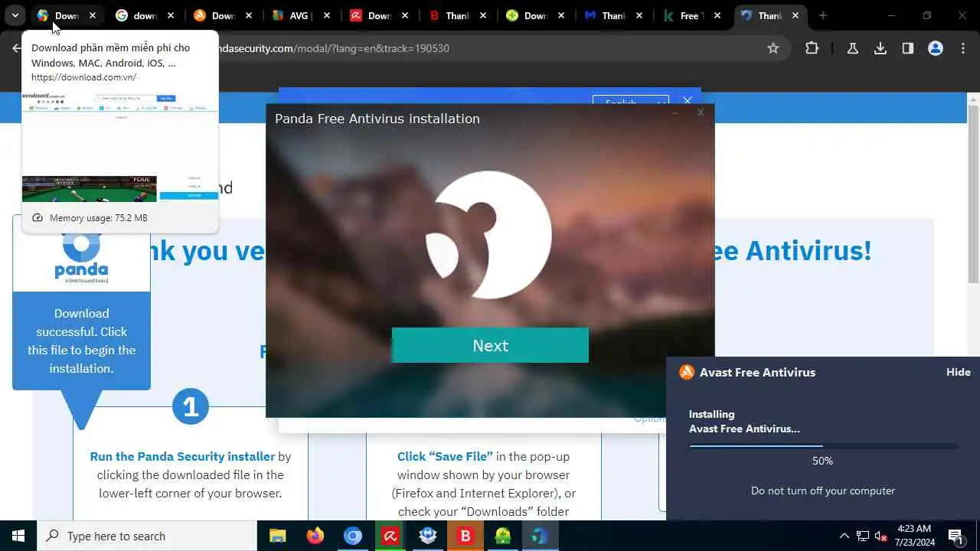The image size is (980, 551).
Task: Click the Avast logo in the popup
Action: [x=687, y=372]
